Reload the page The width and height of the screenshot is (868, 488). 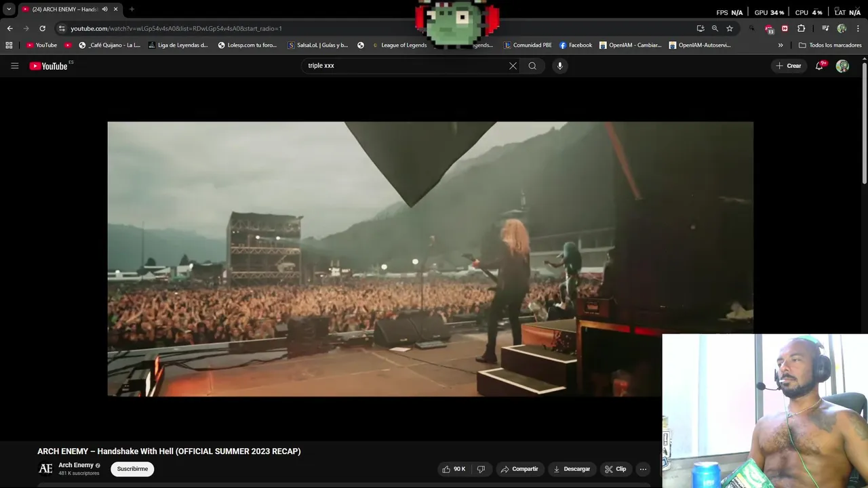42,28
